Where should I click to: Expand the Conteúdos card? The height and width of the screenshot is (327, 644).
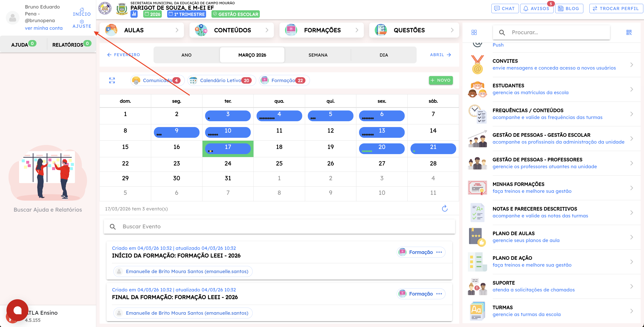[232, 30]
